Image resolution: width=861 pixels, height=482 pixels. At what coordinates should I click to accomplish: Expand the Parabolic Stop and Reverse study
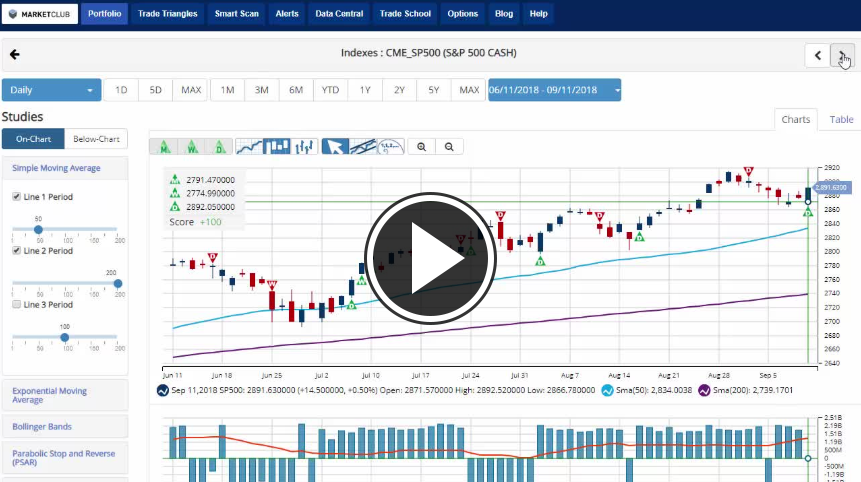(x=64, y=458)
